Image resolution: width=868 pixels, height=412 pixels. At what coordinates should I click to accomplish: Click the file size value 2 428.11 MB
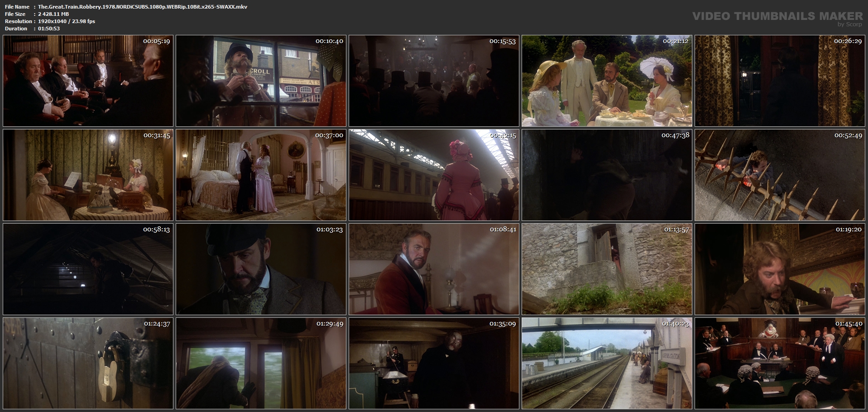(53, 14)
